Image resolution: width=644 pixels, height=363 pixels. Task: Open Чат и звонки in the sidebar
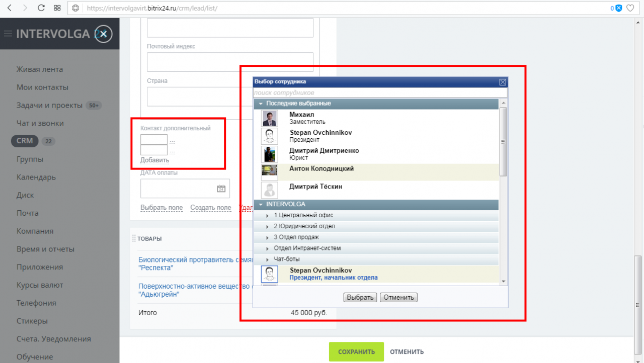[x=40, y=123]
